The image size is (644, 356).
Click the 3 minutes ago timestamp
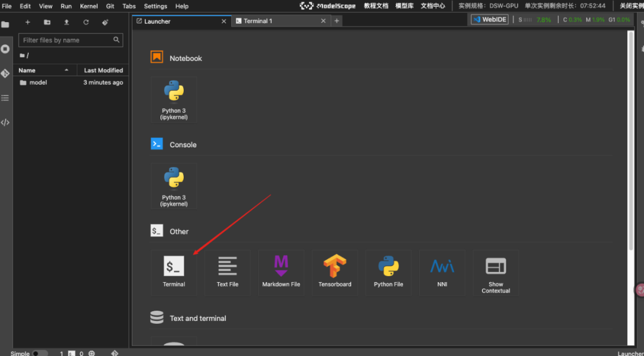(x=103, y=82)
